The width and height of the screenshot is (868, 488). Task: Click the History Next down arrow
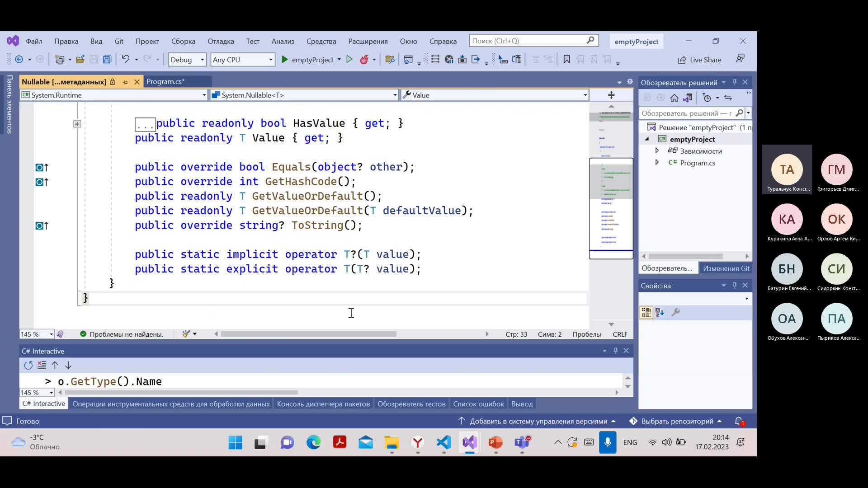(68, 365)
